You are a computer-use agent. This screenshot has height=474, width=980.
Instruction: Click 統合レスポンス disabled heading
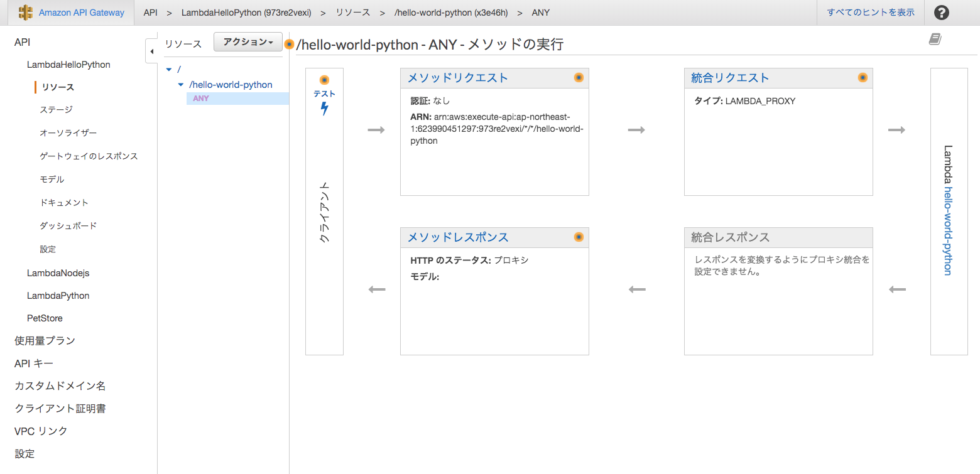click(730, 237)
